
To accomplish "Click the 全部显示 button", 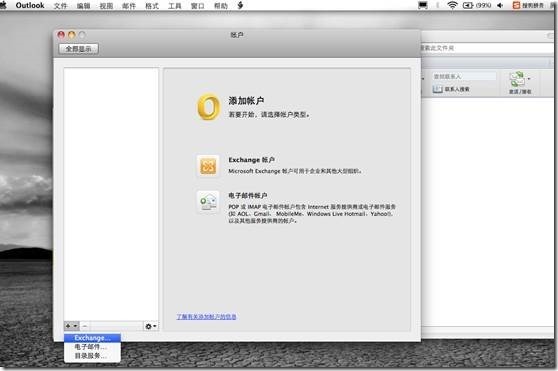I will coord(78,49).
